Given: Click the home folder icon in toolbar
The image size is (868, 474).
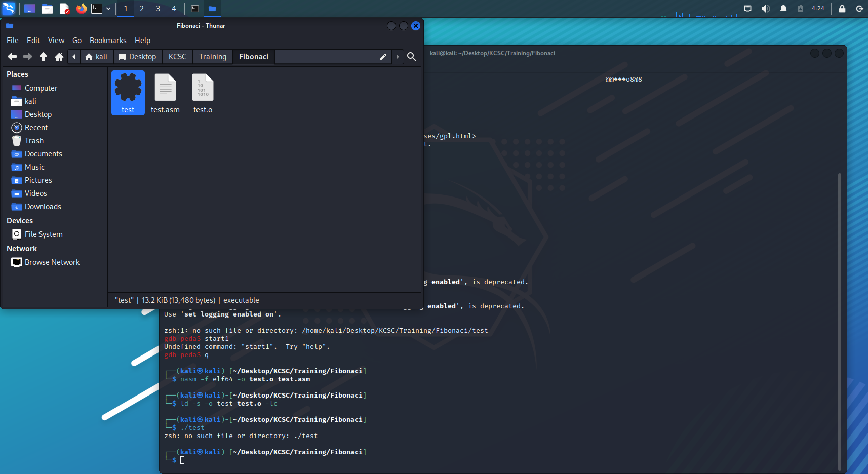Looking at the screenshot, I should [x=59, y=57].
